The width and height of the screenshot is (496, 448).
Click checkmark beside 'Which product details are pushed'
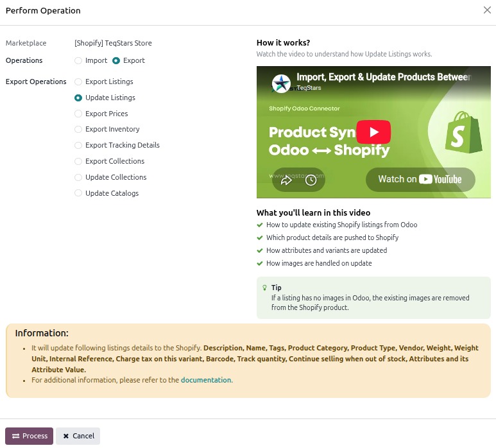260,237
